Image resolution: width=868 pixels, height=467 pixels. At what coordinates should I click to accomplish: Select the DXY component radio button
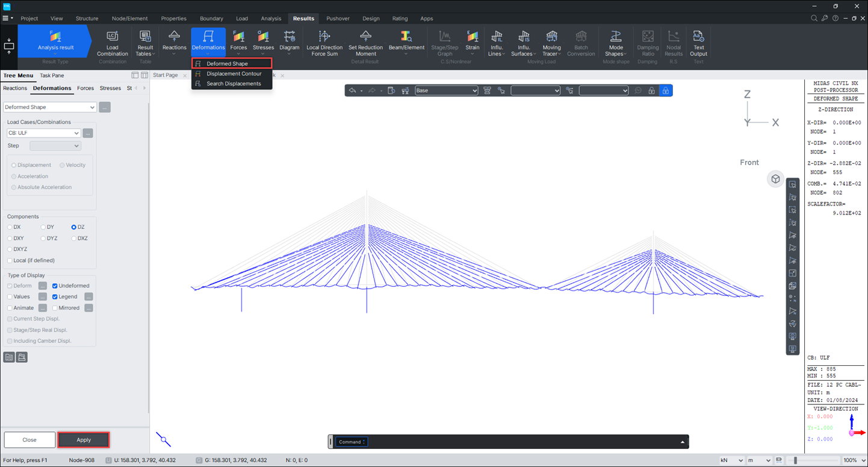point(10,238)
